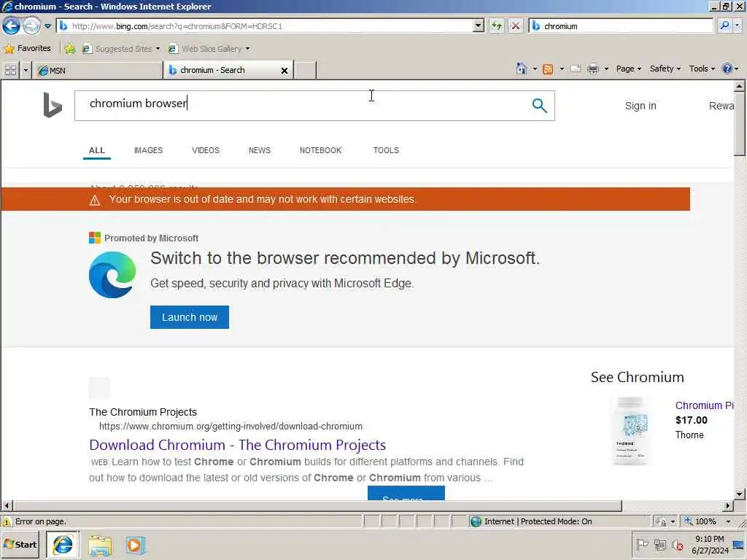Click the Thorne Chromium product thumbnail
The image size is (747, 560).
630,431
